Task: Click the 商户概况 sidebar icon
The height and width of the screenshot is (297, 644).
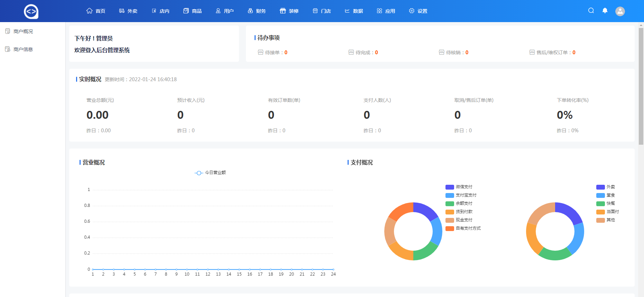Action: [8, 31]
